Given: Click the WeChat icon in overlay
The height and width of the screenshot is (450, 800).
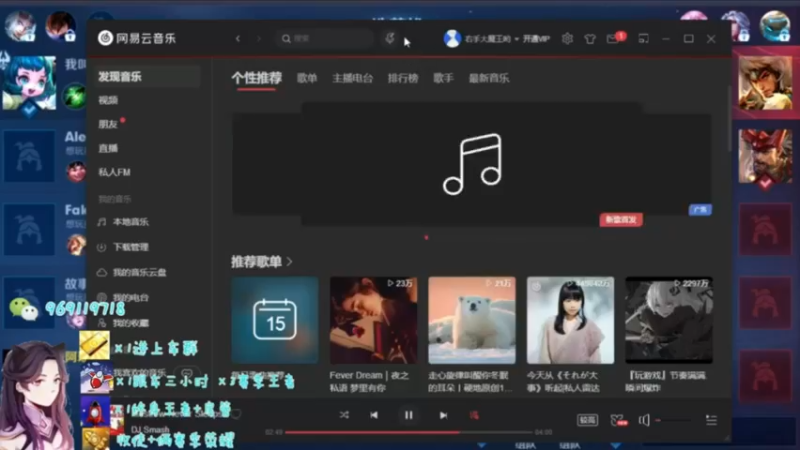Looking at the screenshot, I should [23, 309].
